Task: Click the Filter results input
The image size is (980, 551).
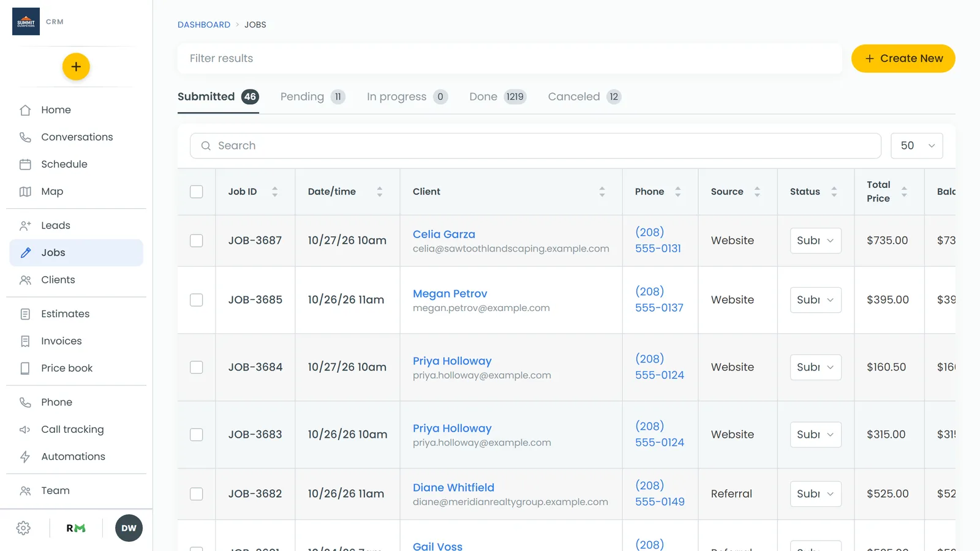Action: [x=510, y=59]
